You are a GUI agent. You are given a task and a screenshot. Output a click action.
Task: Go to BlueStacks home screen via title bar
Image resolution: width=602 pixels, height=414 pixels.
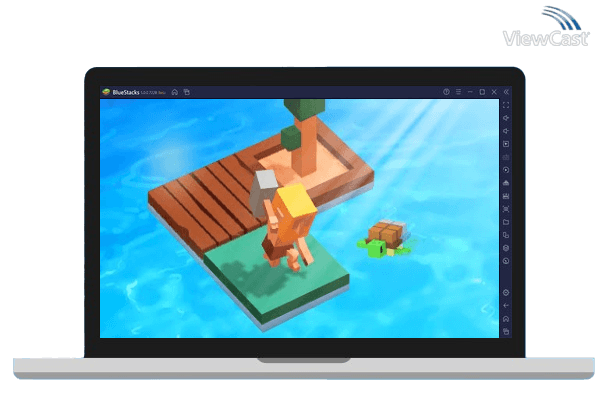tap(175, 92)
